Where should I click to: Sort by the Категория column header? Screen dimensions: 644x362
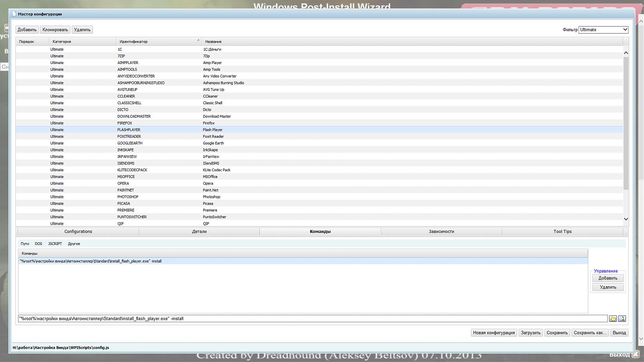click(x=82, y=41)
